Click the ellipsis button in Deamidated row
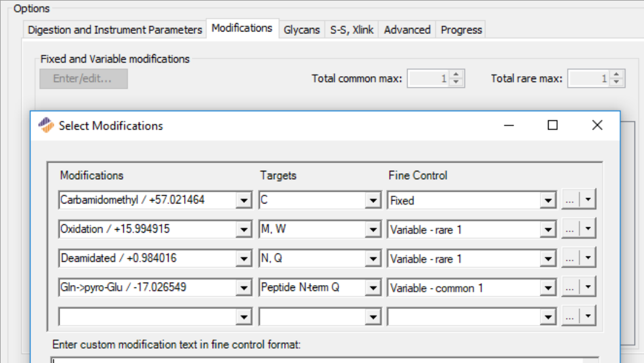 point(570,258)
